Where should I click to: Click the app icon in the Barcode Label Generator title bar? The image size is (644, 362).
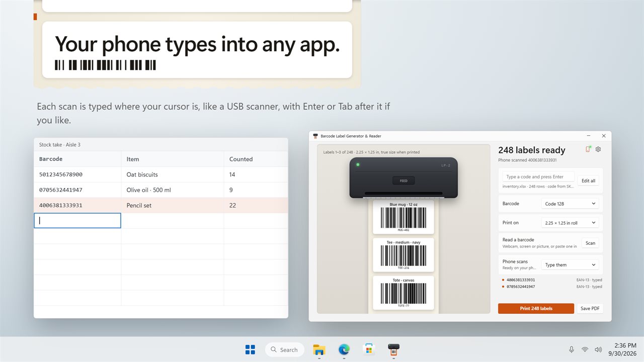(315, 136)
